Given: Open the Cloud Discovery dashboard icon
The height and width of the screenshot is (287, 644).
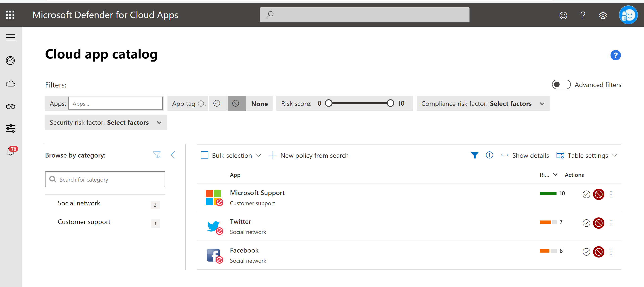Looking at the screenshot, I should click(x=10, y=60).
